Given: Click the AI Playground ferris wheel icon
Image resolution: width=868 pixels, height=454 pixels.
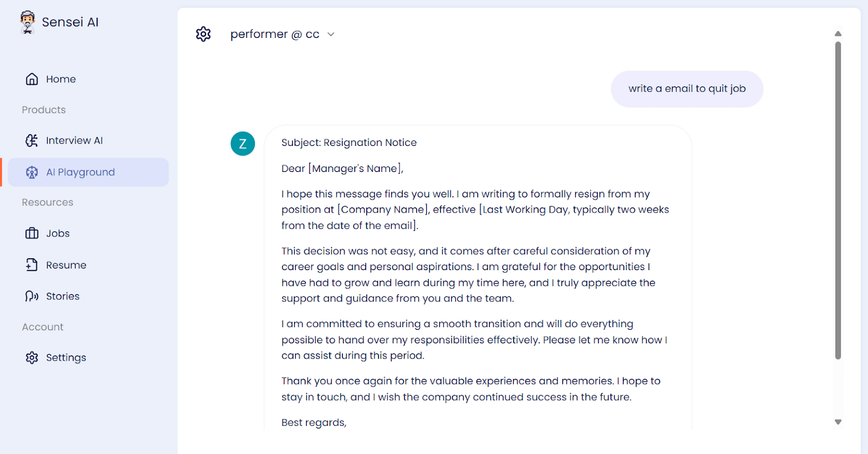Looking at the screenshot, I should [x=32, y=172].
